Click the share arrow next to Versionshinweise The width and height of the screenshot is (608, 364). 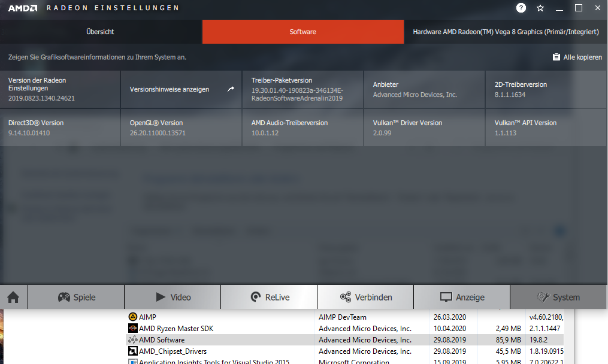(231, 89)
